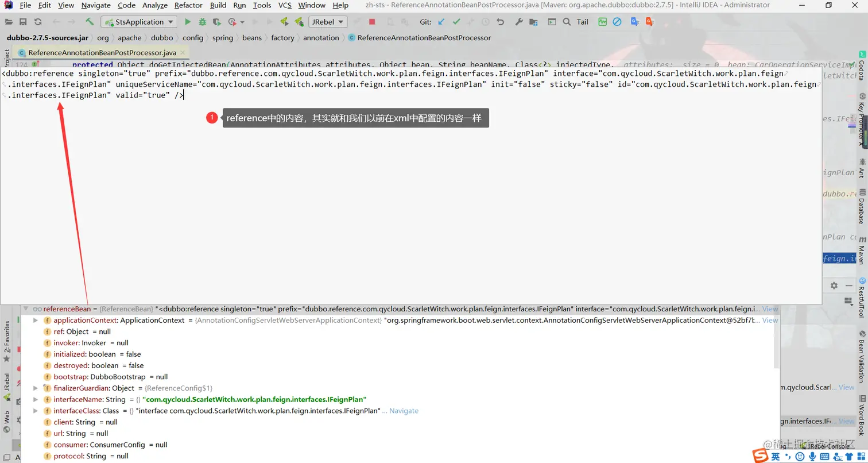Open debugger settings gear icon

(x=834, y=285)
